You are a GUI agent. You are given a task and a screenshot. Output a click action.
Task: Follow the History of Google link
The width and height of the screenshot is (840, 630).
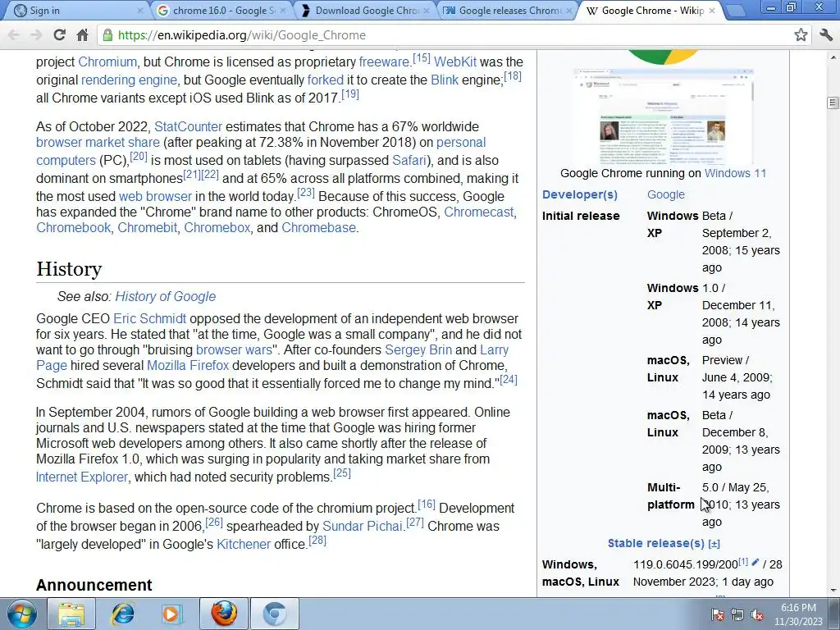(x=166, y=297)
